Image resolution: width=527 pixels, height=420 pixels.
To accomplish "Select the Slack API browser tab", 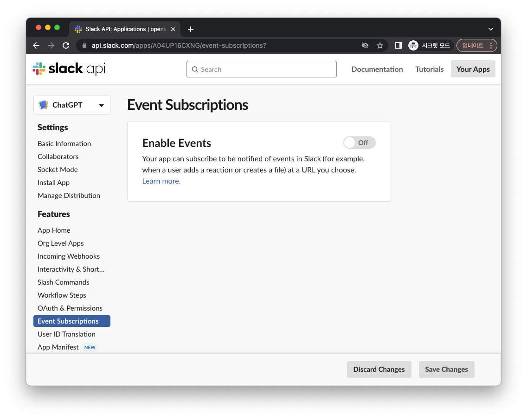I will pyautogui.click(x=125, y=29).
